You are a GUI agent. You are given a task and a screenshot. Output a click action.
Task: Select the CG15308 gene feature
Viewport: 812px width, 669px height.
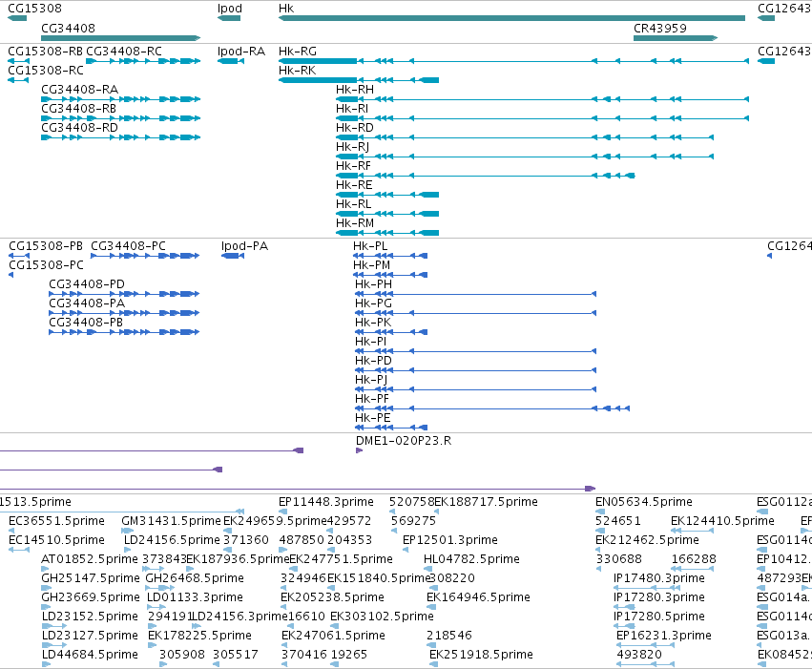17,18
